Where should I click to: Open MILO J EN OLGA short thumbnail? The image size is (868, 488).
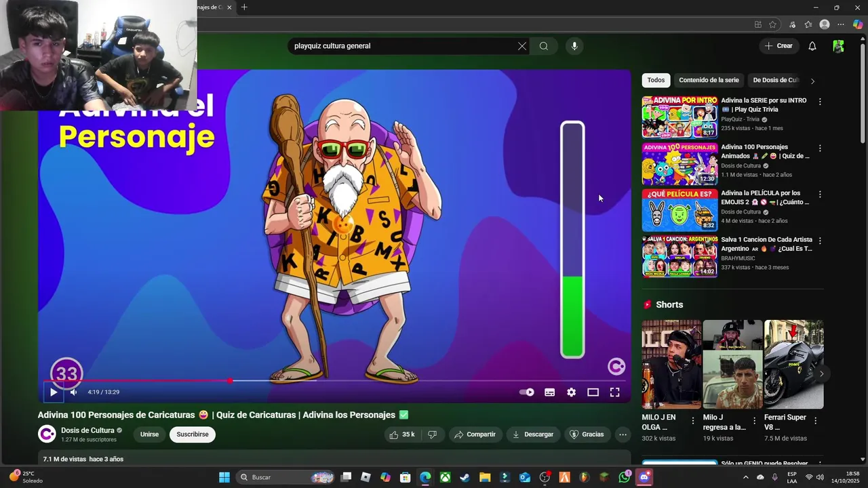pos(671,365)
